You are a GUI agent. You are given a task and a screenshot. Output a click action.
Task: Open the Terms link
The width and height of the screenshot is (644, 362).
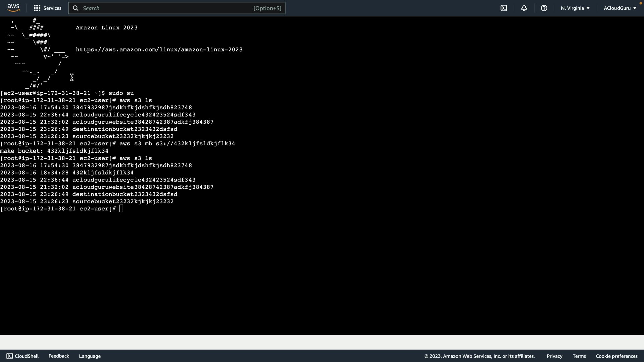(579, 356)
